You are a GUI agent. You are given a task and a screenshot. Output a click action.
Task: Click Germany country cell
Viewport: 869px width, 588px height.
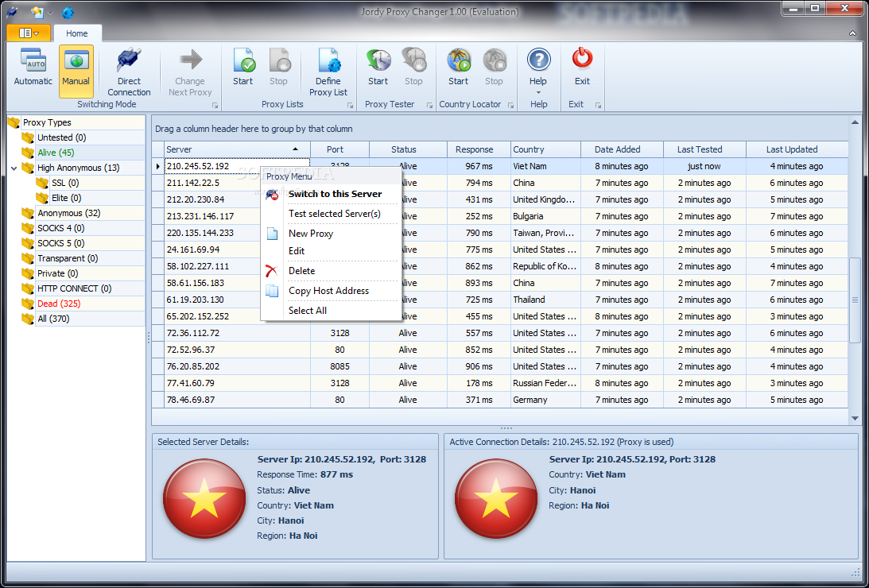545,400
